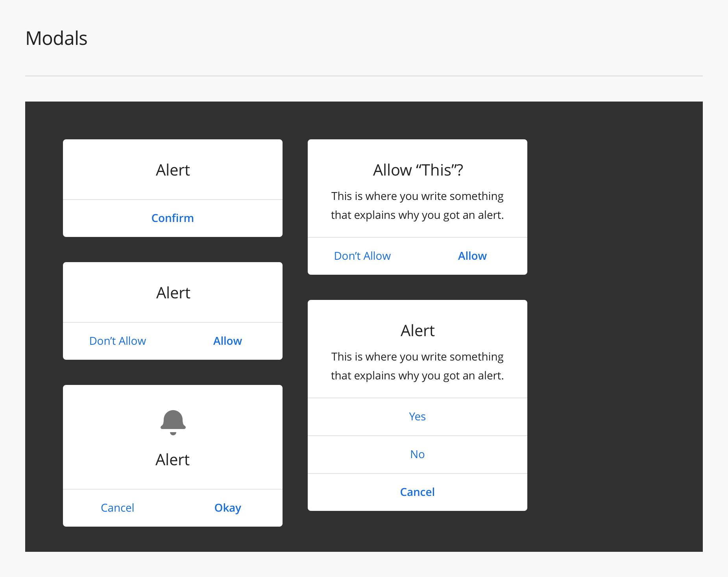Click the bell icon in alert modal
The image size is (728, 577).
[x=173, y=422]
